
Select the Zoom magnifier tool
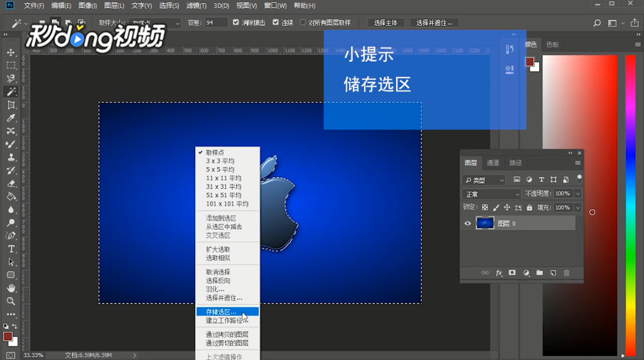point(11,301)
